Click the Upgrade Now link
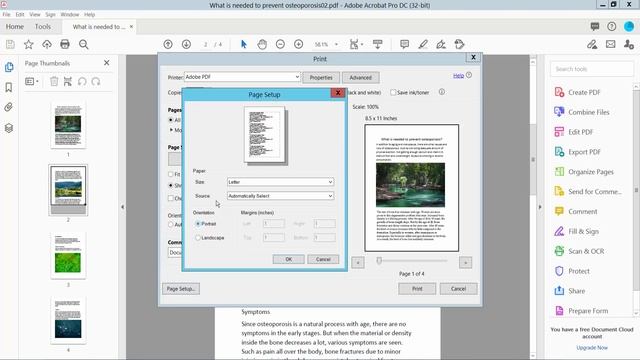 click(592, 347)
